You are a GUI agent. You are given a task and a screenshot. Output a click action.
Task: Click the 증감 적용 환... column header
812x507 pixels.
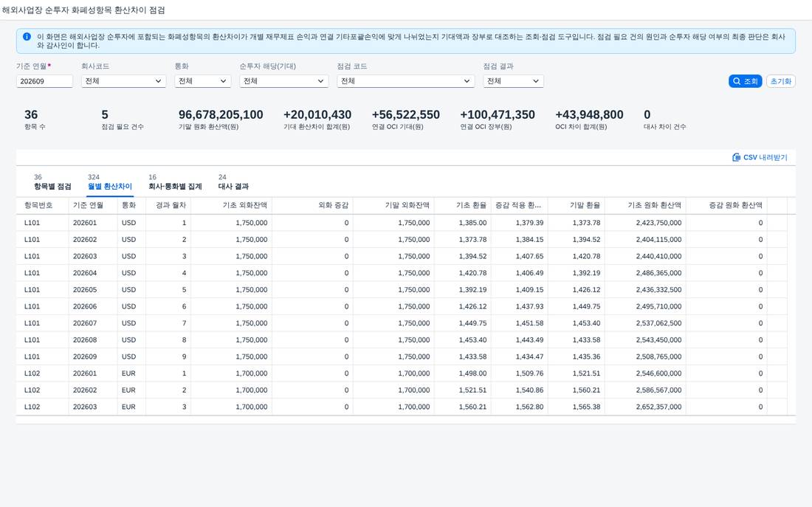coord(518,206)
